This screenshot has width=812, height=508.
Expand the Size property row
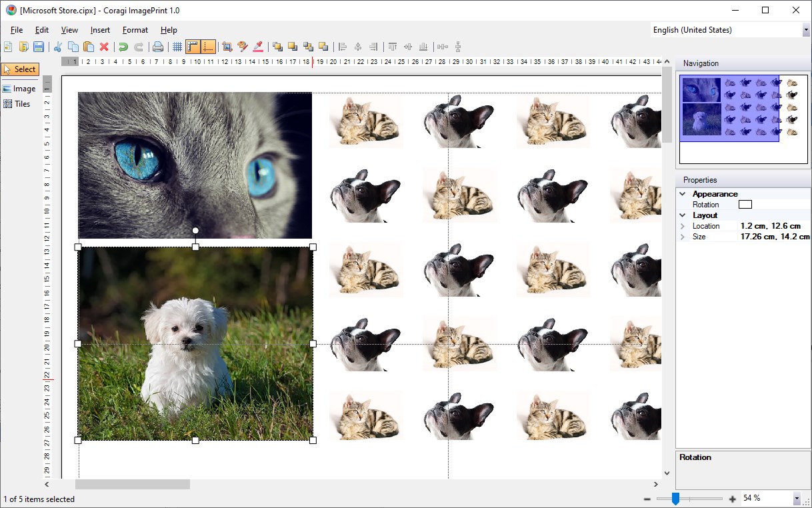pyautogui.click(x=683, y=236)
